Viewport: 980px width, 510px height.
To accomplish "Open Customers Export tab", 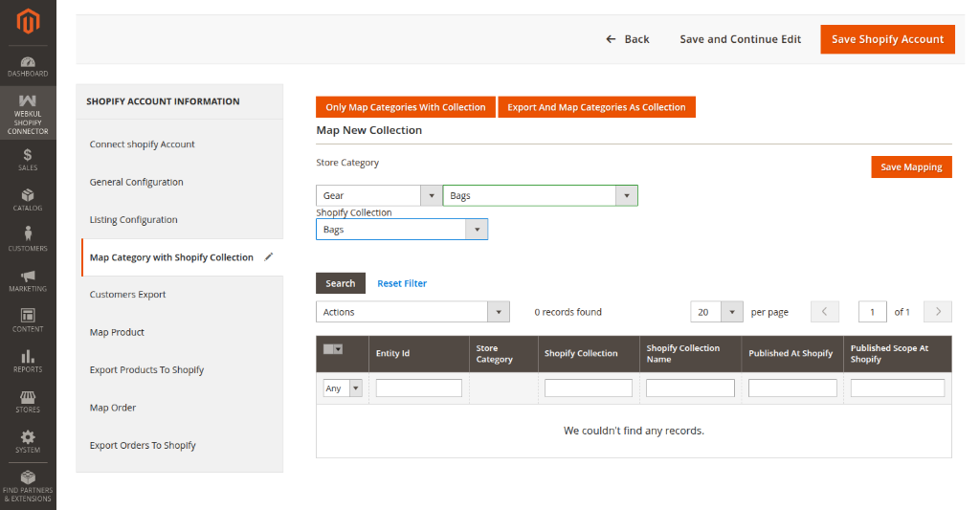I will (127, 295).
